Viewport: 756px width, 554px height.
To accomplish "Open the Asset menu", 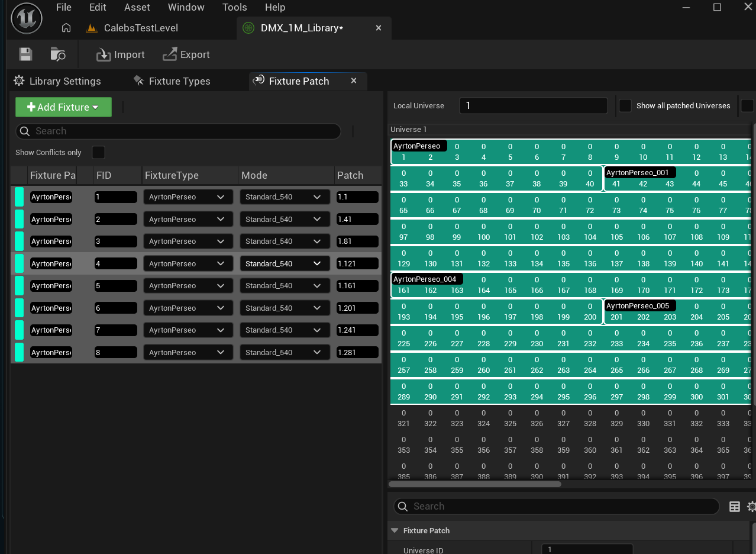I will point(137,7).
